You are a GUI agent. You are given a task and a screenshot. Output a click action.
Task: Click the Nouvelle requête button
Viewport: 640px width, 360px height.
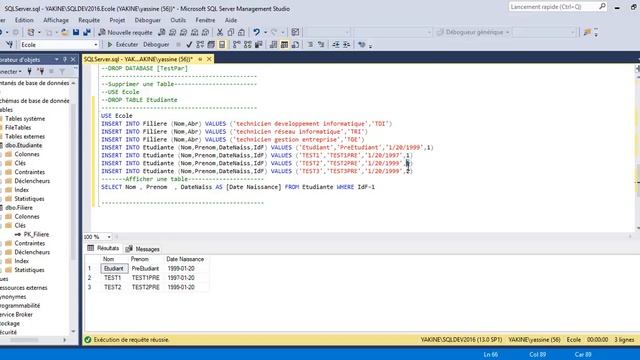[x=125, y=32]
